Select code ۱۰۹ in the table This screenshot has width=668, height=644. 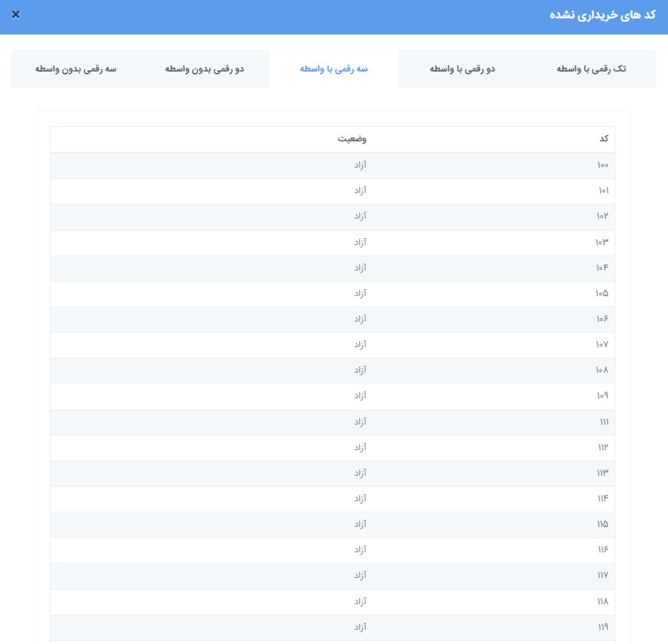(x=603, y=396)
